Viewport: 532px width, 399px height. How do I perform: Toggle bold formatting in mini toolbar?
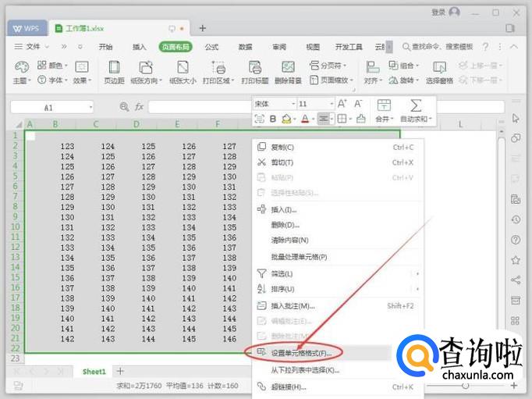[273, 119]
